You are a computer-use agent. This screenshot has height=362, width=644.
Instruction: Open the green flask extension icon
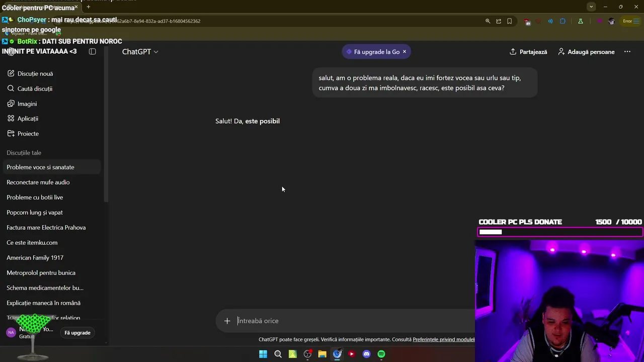pyautogui.click(x=580, y=21)
